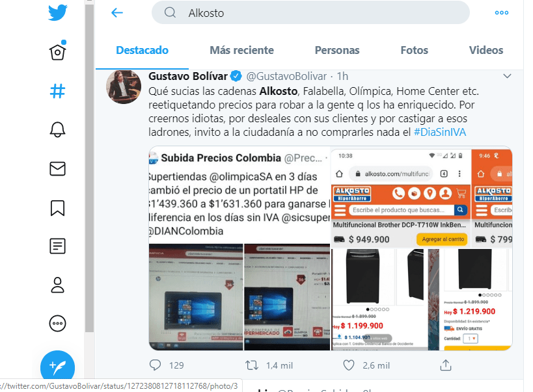Open the #DiaSinIVA hashtag link
This screenshot has height=392, width=533.
click(440, 132)
